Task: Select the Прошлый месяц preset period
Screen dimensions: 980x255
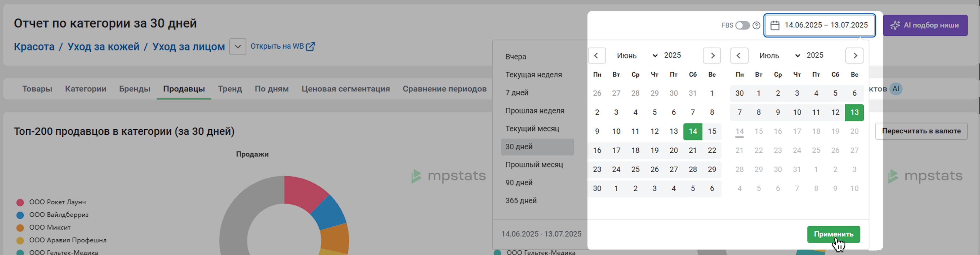Action: [538, 165]
